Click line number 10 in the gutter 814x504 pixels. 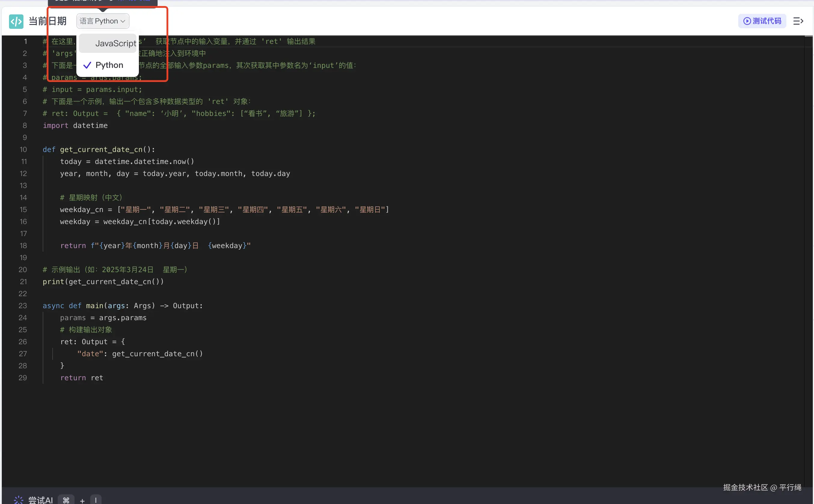23,150
